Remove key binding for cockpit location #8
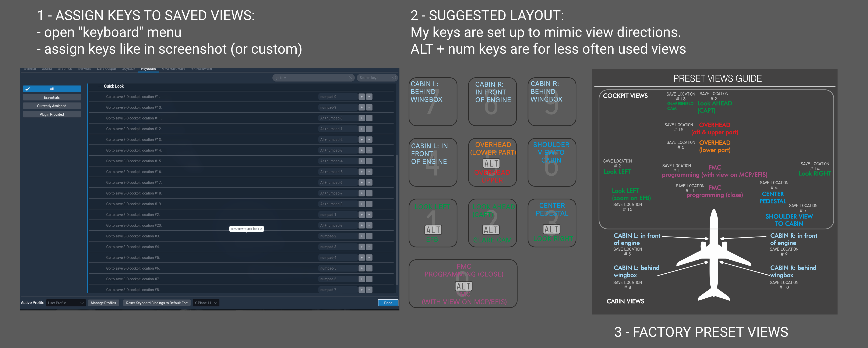The width and height of the screenshot is (868, 348). pyautogui.click(x=369, y=290)
